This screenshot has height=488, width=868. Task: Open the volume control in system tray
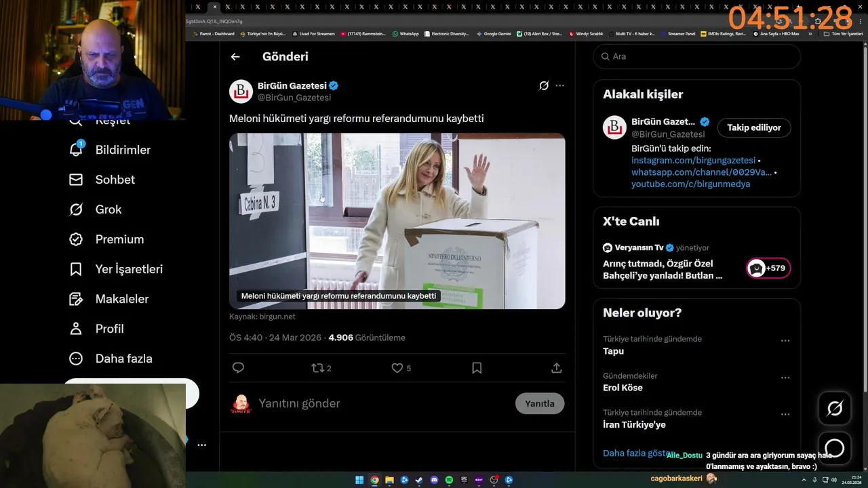[833, 480]
